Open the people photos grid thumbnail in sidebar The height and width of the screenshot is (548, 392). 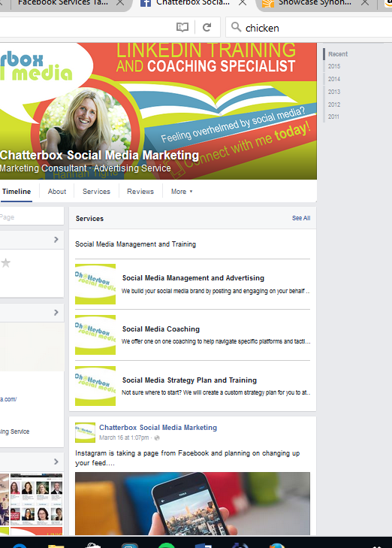pyautogui.click(x=36, y=499)
